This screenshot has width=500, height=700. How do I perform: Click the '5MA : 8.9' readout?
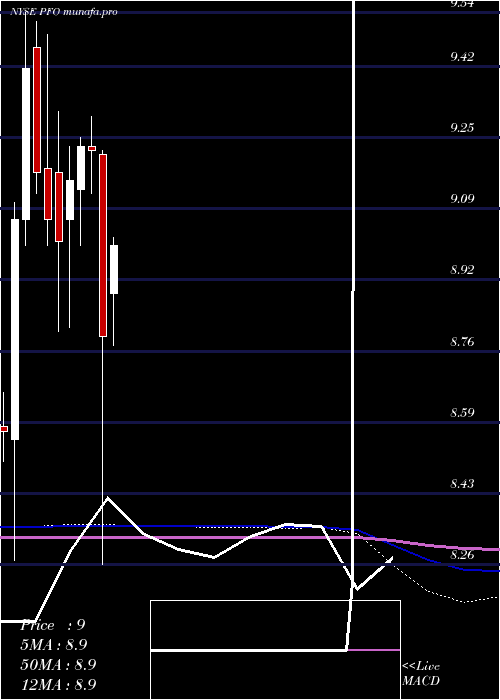54,645
